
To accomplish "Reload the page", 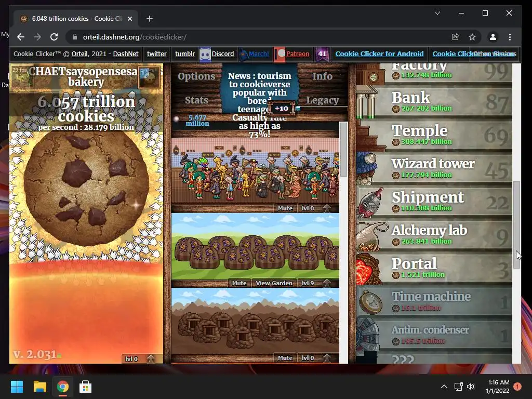I will click(54, 37).
